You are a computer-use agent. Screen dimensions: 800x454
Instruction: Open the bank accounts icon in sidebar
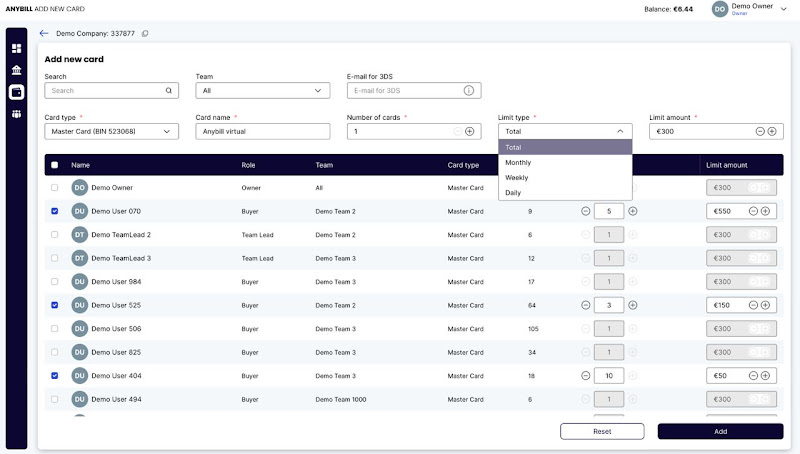click(16, 70)
